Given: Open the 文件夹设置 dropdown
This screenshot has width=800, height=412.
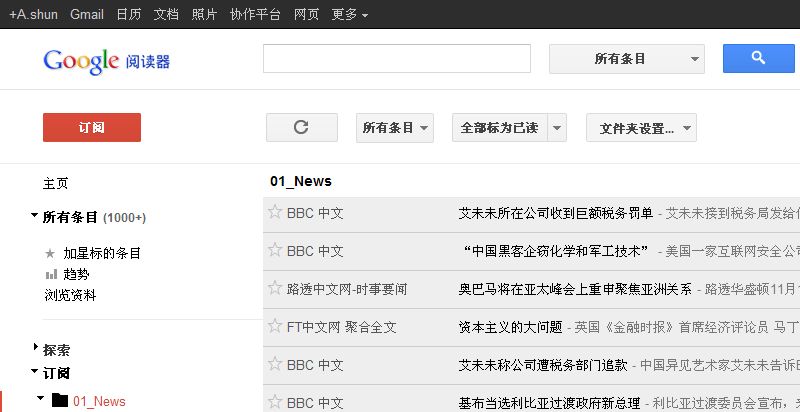Looking at the screenshot, I should (x=641, y=128).
